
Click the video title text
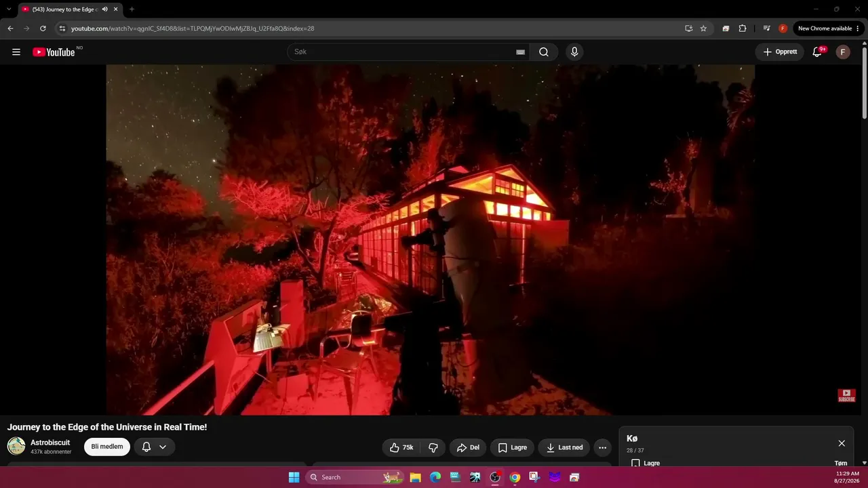coord(107,427)
